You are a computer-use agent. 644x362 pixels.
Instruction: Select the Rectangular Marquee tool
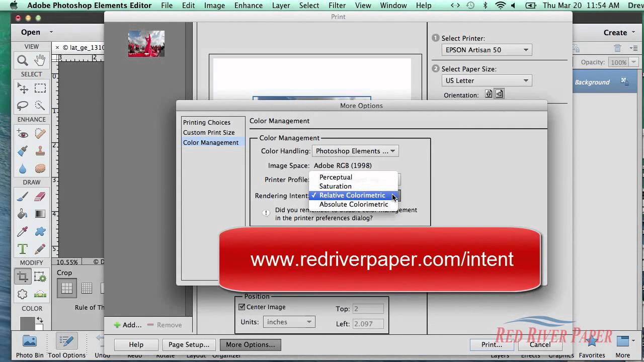click(40, 88)
